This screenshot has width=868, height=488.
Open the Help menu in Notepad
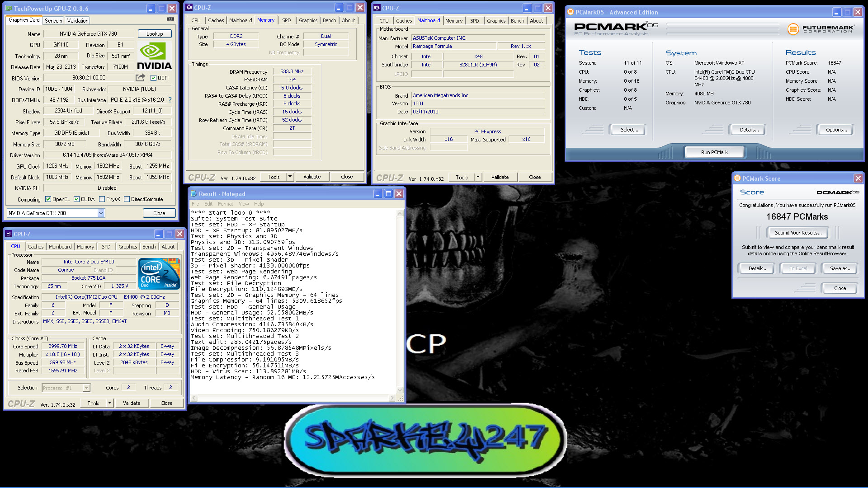tap(259, 204)
